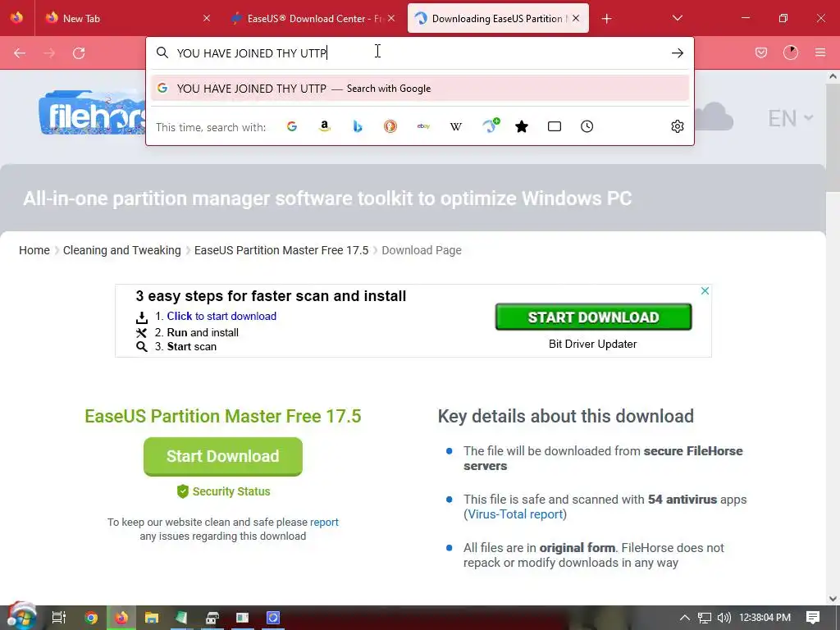Search bookmarks with star icon
840x630 pixels.
[522, 126]
